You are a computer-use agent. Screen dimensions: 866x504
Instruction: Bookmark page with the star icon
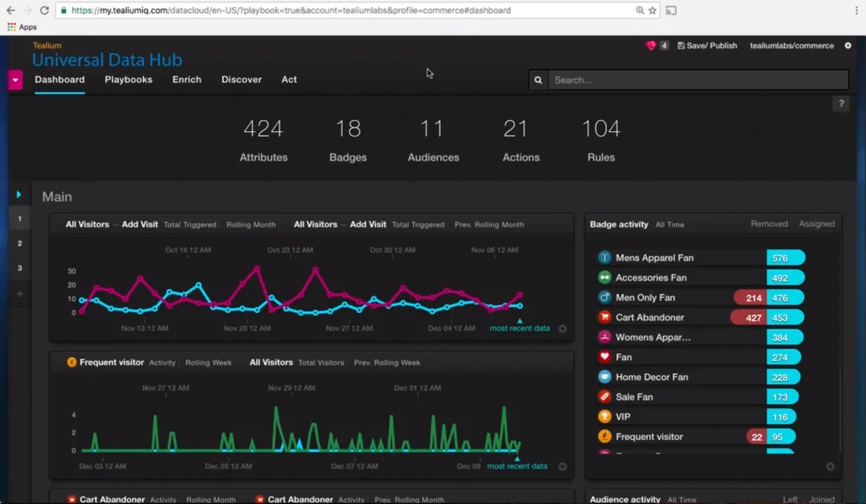click(x=652, y=10)
